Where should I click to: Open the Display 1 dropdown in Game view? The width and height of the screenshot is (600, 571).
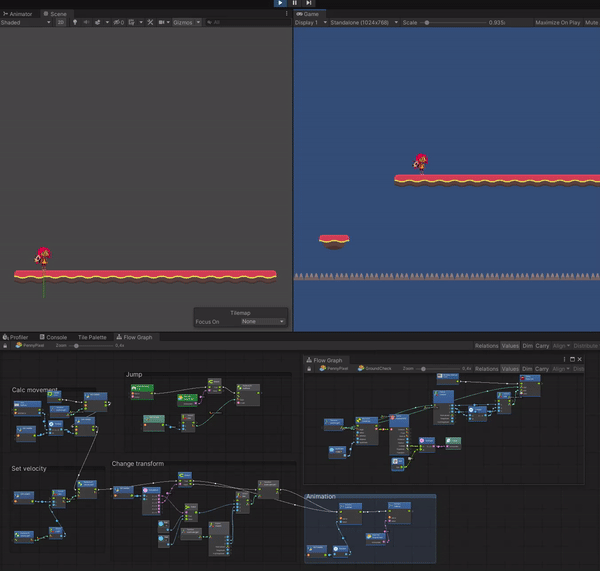(309, 22)
